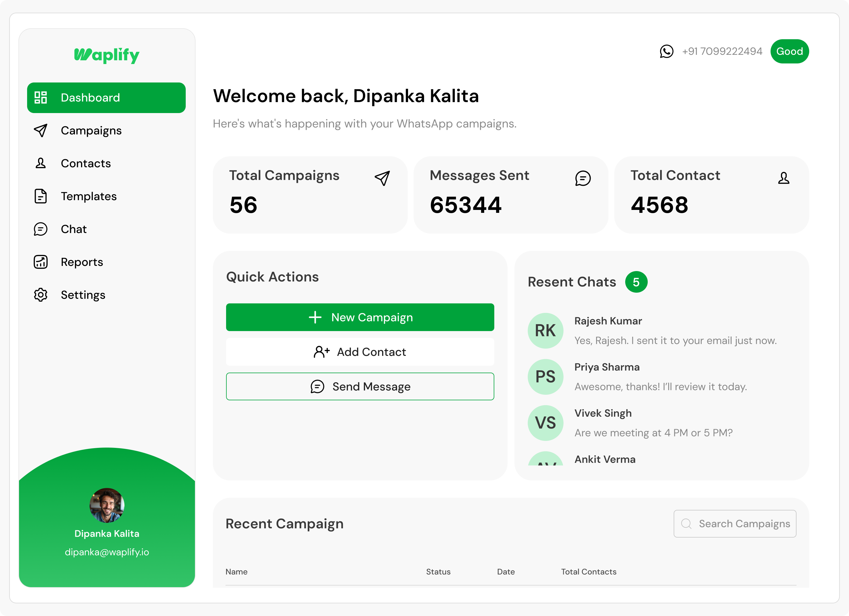
Task: Click the green Good status badge
Action: 790,51
